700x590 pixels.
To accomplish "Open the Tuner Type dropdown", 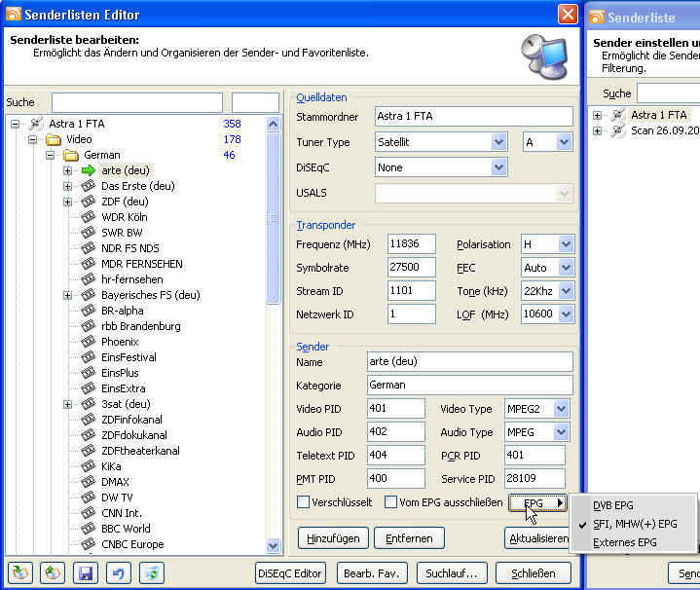I will tap(499, 142).
